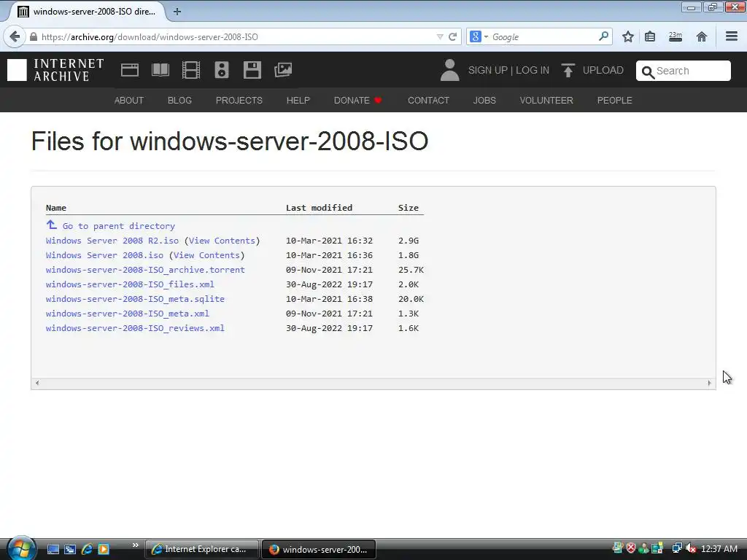The image size is (747, 560).
Task: Open the Software floppy disk icon
Action: (x=252, y=70)
